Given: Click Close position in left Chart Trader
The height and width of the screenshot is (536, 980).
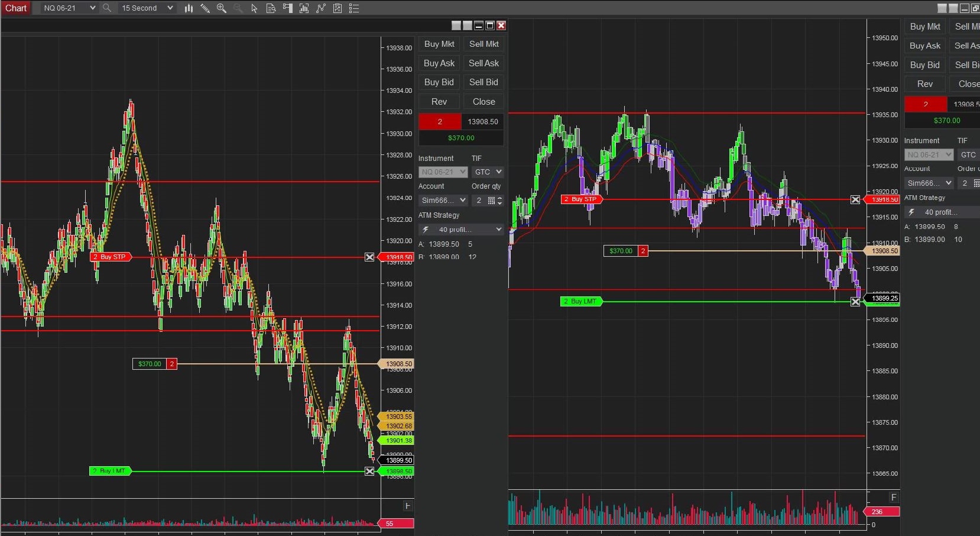Looking at the screenshot, I should coord(483,102).
